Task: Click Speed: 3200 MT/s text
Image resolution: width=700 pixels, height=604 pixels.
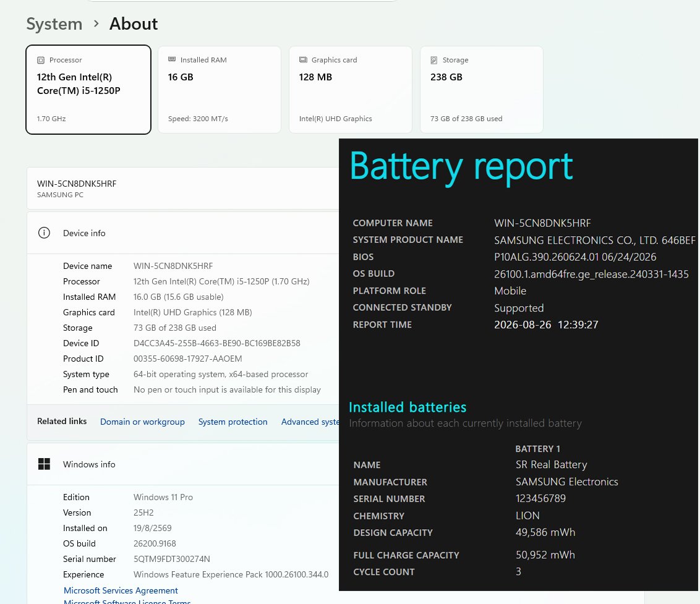Action: click(198, 119)
